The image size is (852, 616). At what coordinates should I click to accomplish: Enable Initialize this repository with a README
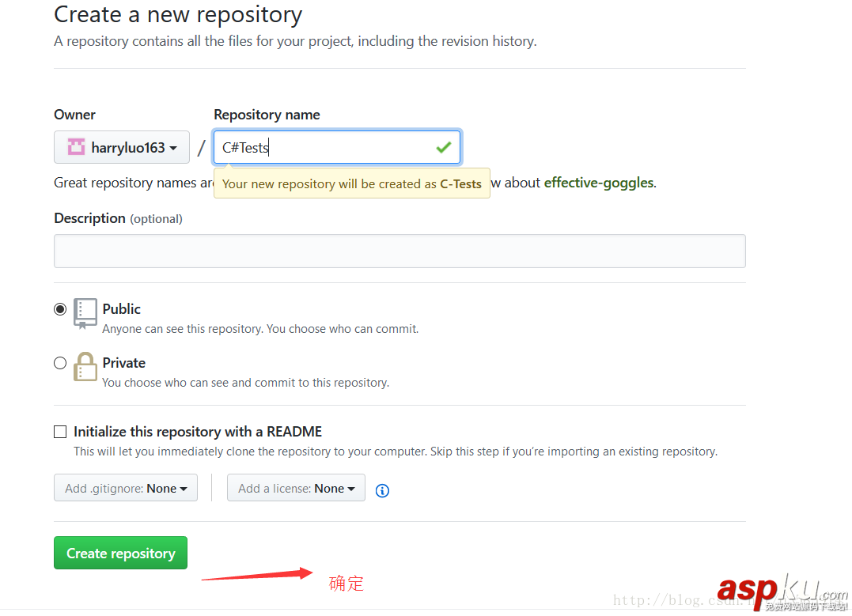(60, 432)
